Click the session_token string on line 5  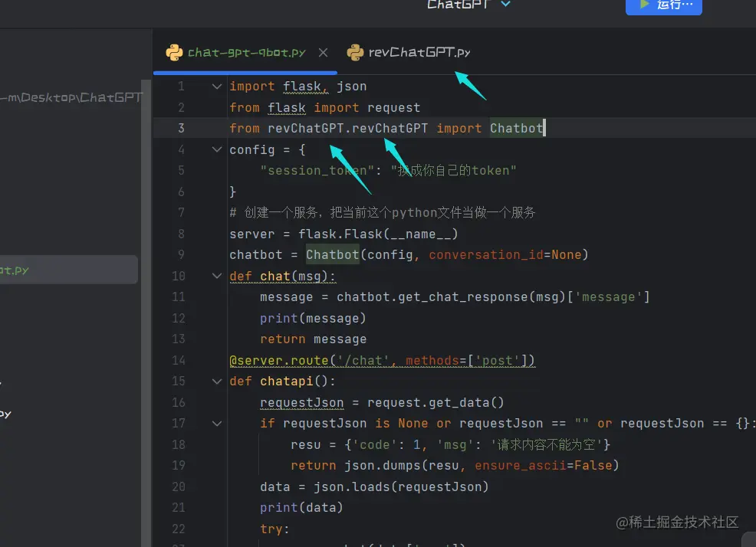pos(317,171)
